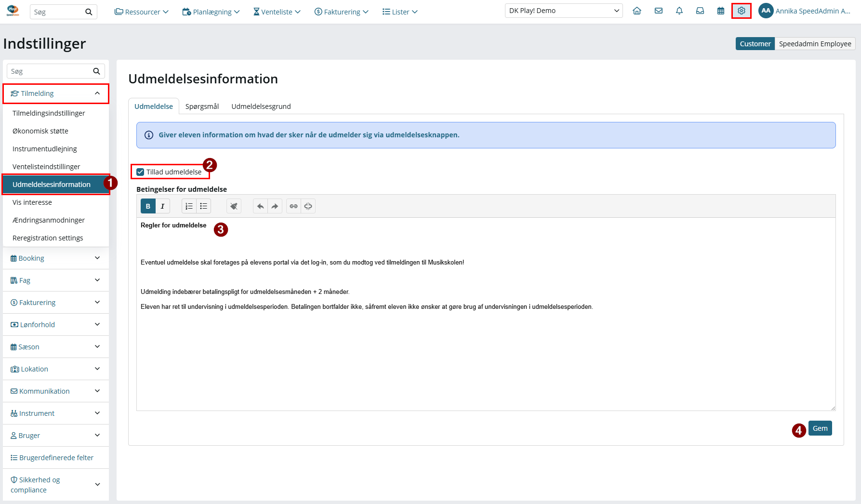This screenshot has width=861, height=504.
Task: Insert a hyperlink in the editor
Action: (x=293, y=206)
